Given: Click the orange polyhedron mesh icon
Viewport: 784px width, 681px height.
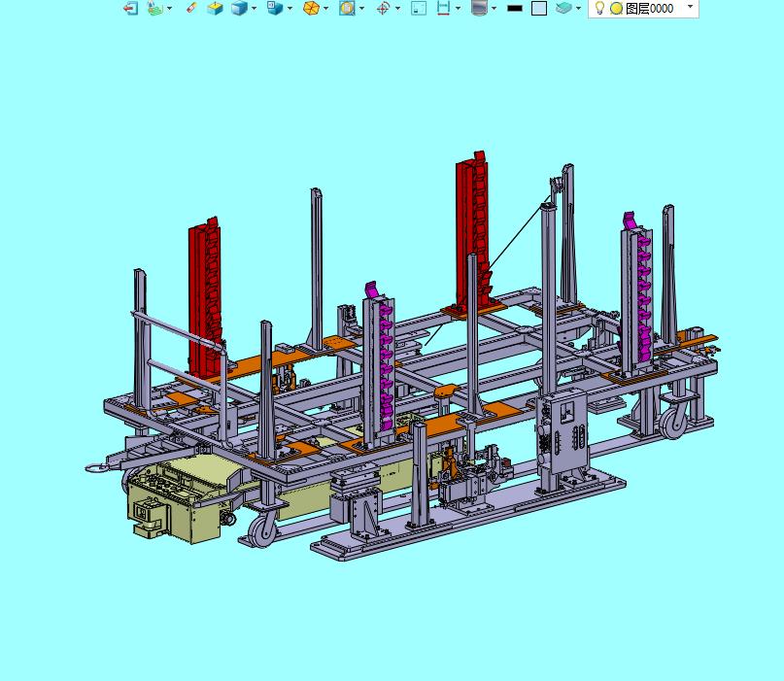Looking at the screenshot, I should (x=311, y=8).
